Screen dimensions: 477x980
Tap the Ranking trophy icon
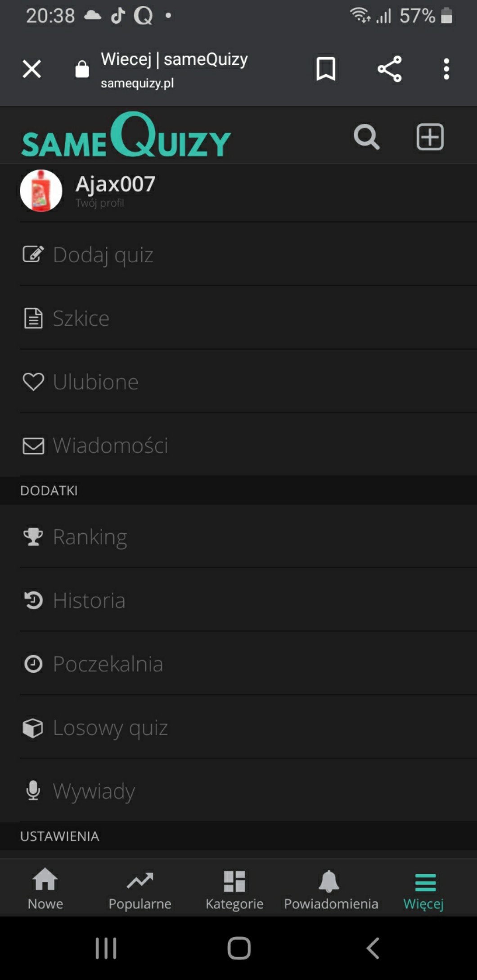pyautogui.click(x=33, y=537)
